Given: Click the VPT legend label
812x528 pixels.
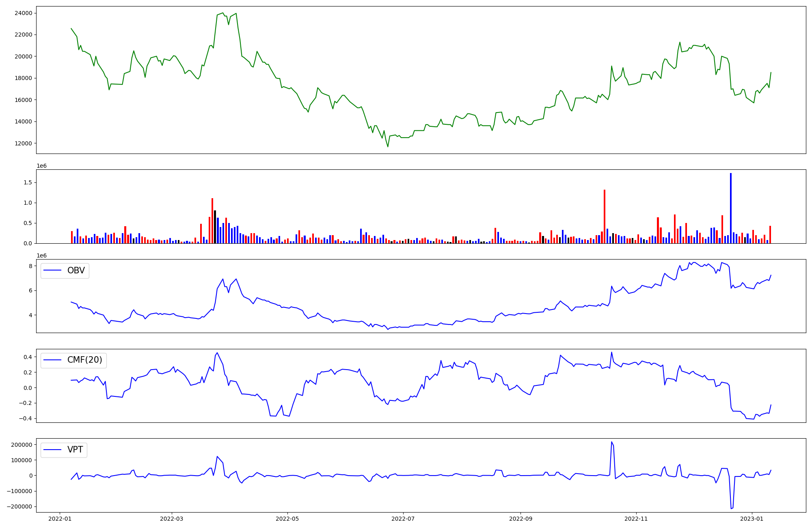Looking at the screenshot, I should 75,450.
